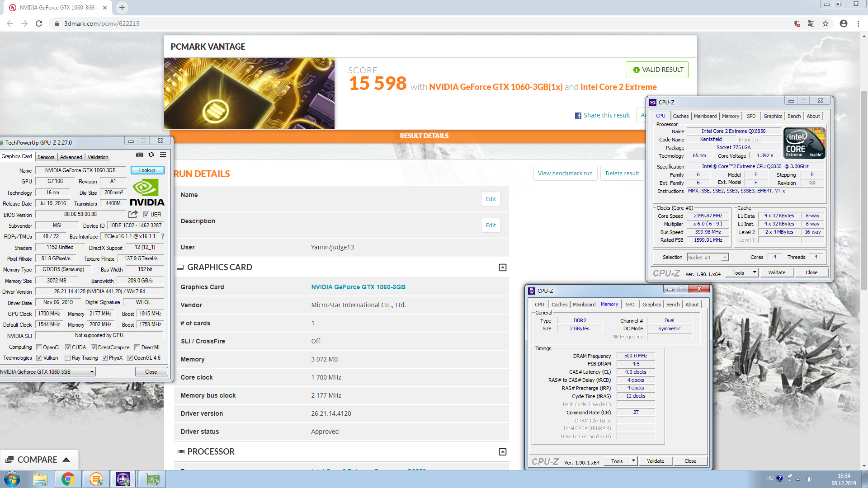Click Validate in the upper CPU-Z window
Viewport: 868px width, 488px height.
(x=776, y=272)
